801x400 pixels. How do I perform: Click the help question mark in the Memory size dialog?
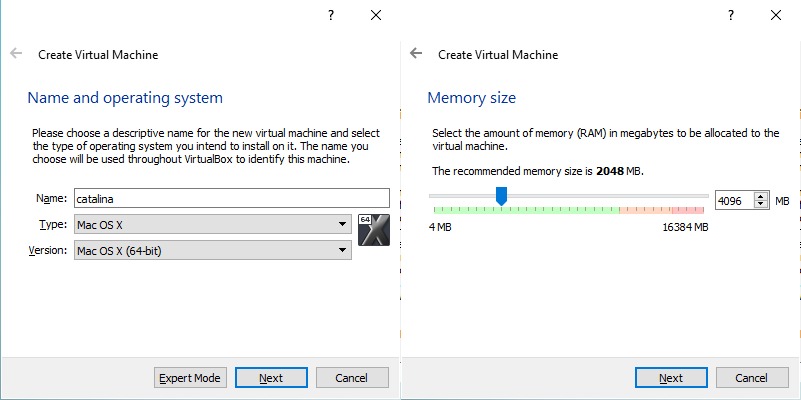pyautogui.click(x=731, y=15)
